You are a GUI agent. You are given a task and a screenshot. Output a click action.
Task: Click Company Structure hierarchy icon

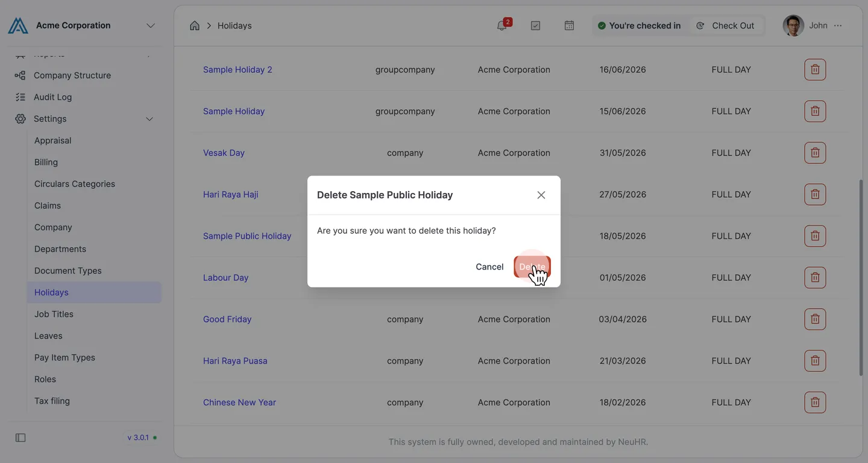point(20,75)
